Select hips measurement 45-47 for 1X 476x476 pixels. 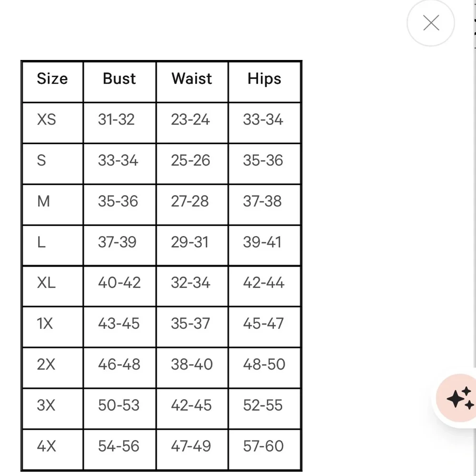[x=263, y=324]
